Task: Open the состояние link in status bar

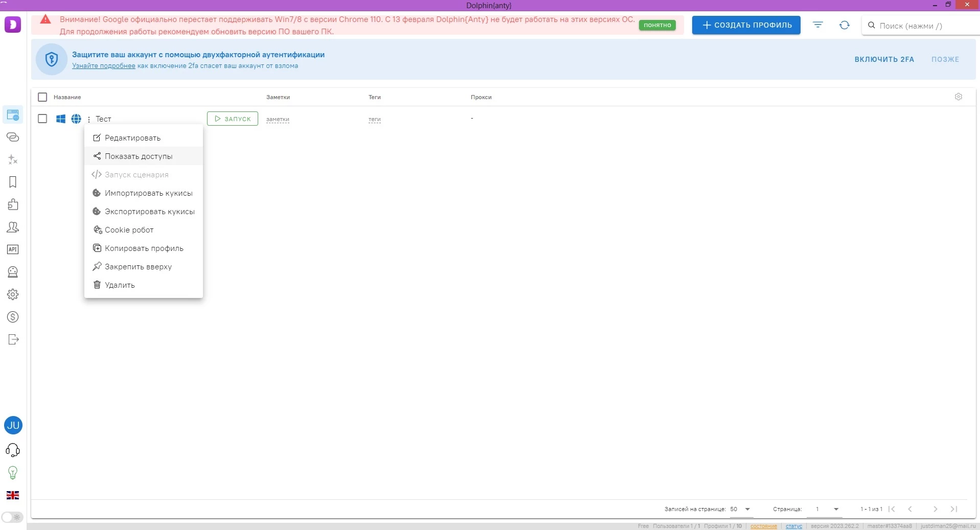Action: click(x=764, y=526)
